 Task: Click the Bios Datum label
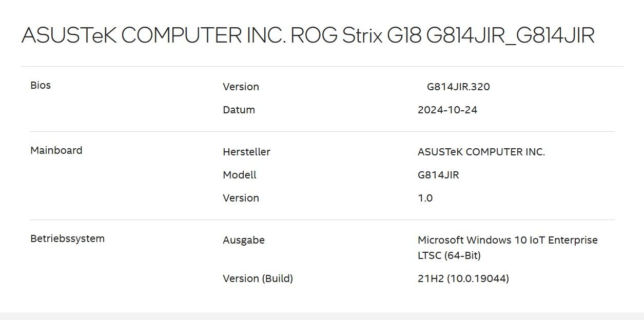239,110
